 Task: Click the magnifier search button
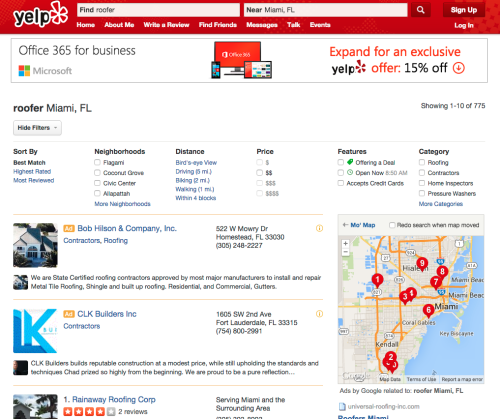420,10
